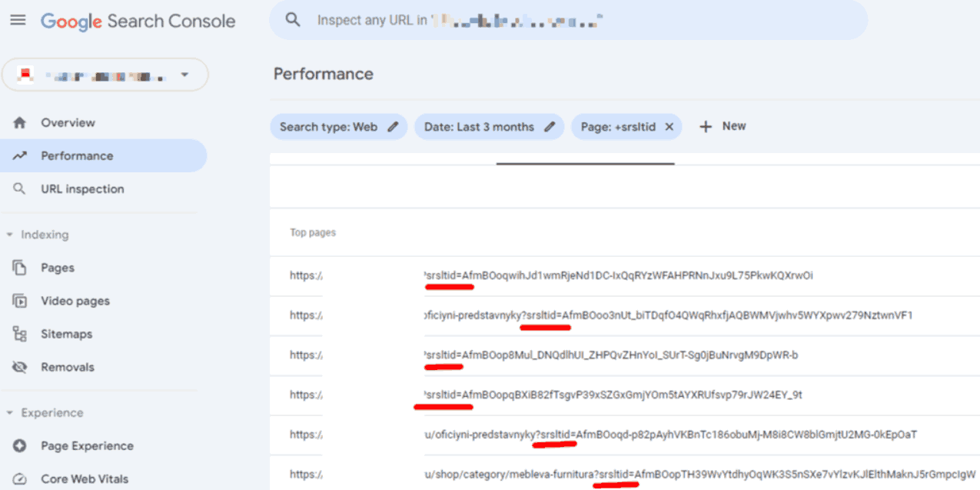This screenshot has width=980, height=490.
Task: Click the search magnifier icon
Action: tap(293, 20)
